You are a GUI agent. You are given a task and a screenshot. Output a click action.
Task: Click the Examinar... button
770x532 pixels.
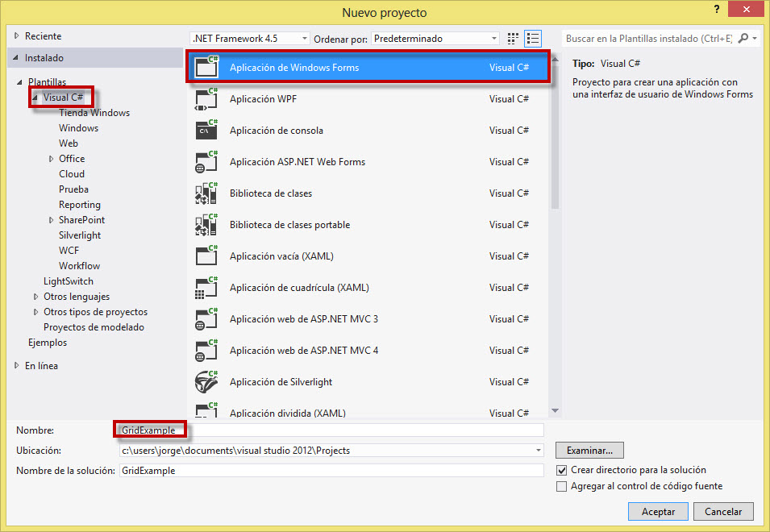(x=589, y=450)
